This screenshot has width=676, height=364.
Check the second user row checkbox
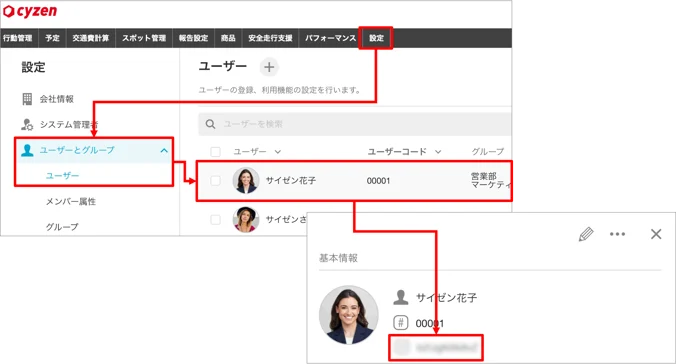coord(215,220)
